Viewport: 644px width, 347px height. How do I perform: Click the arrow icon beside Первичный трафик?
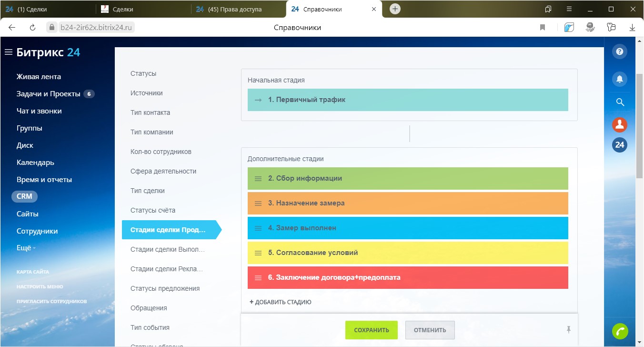pos(258,100)
